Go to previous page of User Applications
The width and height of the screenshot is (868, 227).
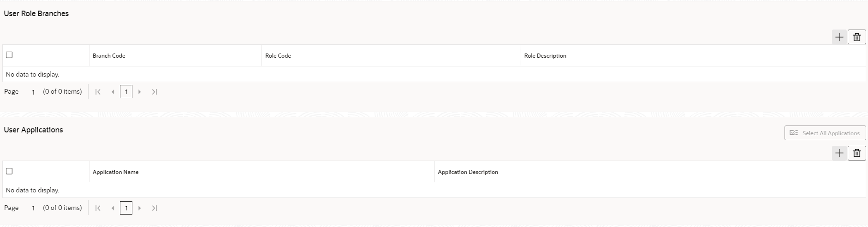coord(113,208)
